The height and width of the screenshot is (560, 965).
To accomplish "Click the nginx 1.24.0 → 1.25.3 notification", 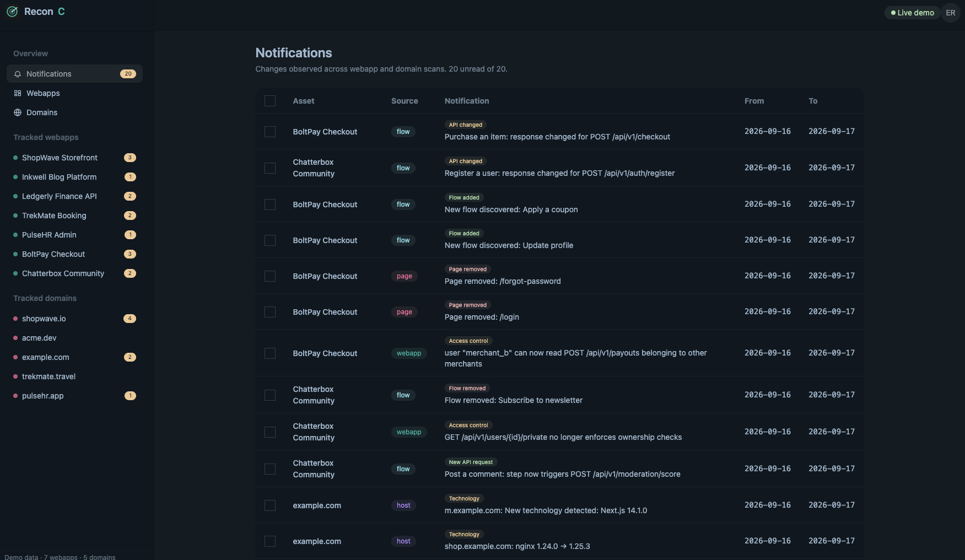I will coord(517,546).
